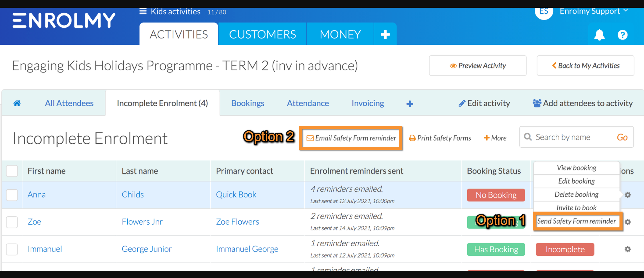Choose Send Safety Form reminder from menu

pyautogui.click(x=577, y=221)
